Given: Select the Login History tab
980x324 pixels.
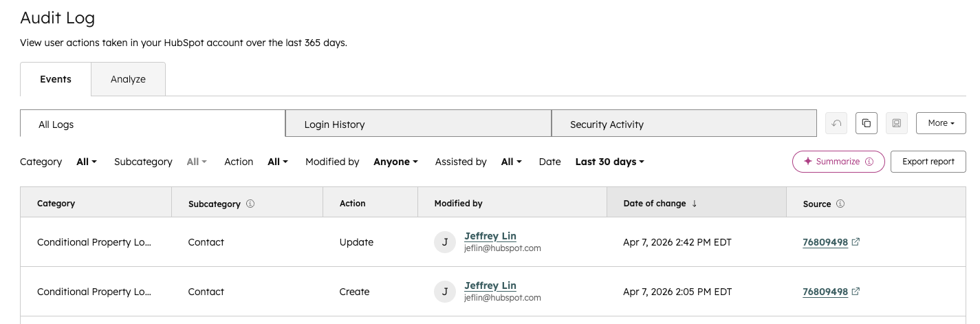Looking at the screenshot, I should (x=418, y=125).
